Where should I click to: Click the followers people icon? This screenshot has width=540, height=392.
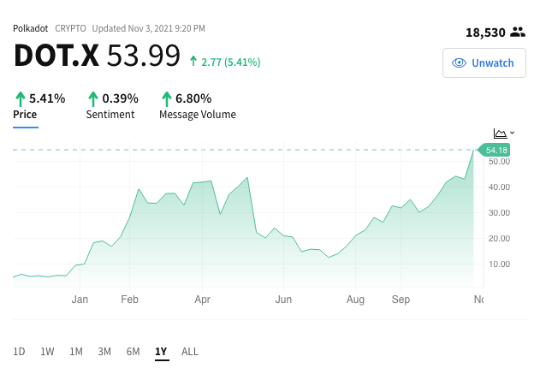518,32
